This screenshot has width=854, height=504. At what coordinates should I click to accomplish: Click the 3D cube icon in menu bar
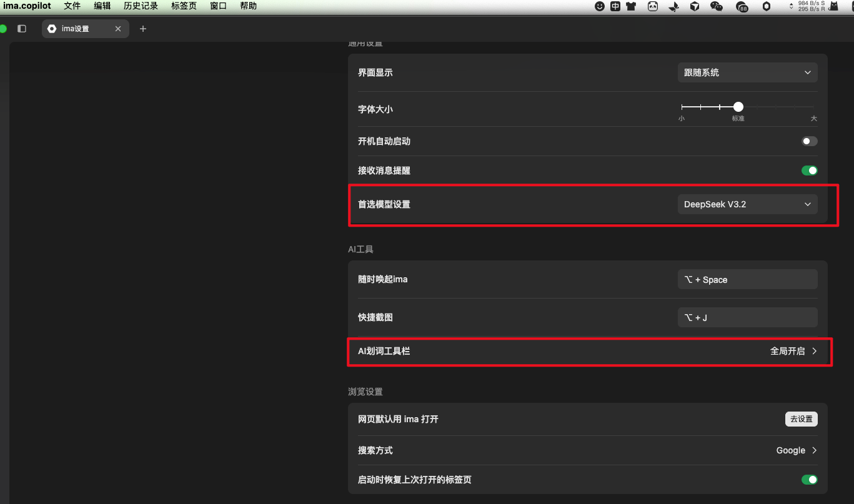(695, 6)
